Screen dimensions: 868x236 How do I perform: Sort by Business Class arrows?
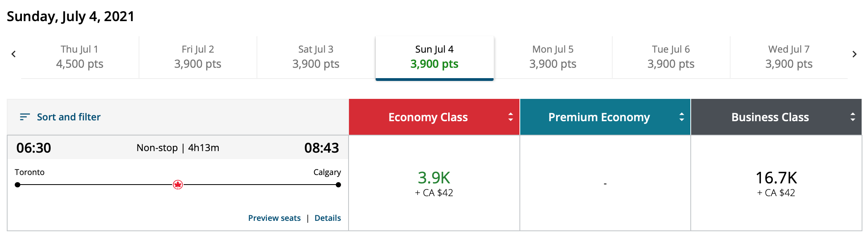point(852,117)
